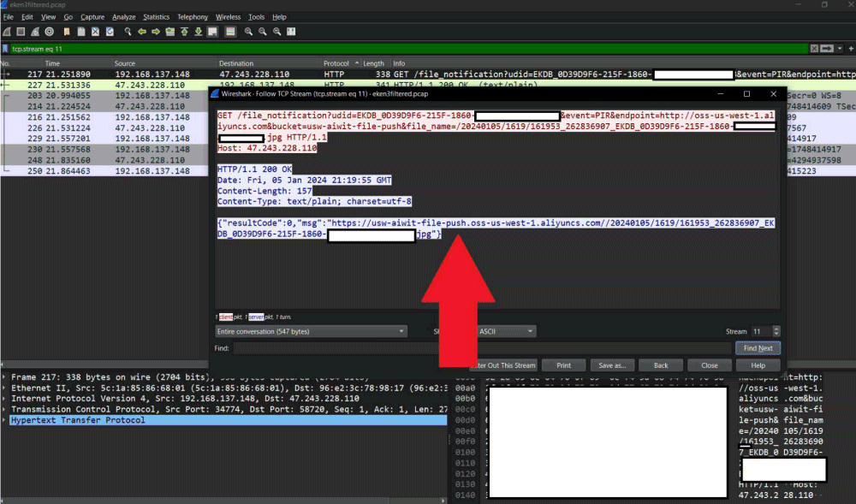Go forward to the next packet

coord(156,32)
